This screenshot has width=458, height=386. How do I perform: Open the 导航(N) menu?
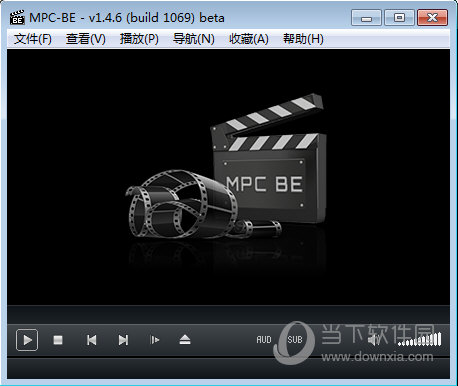pos(193,39)
